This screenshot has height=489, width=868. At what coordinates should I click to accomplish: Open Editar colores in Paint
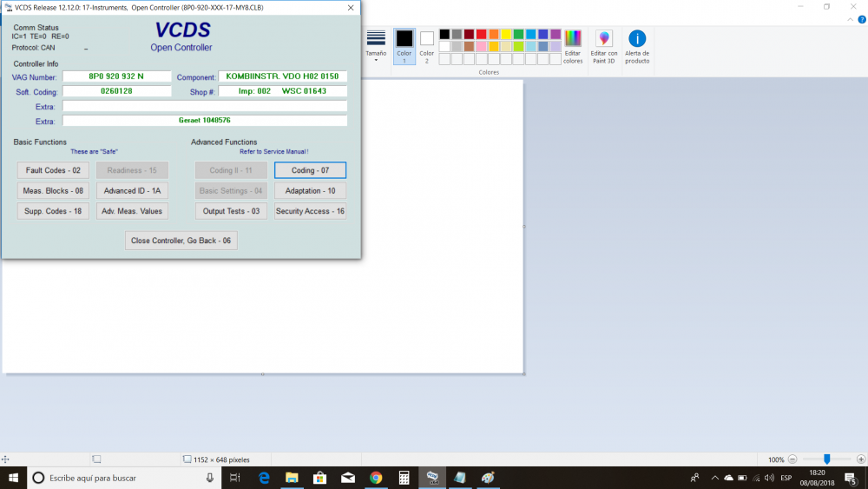pos(573,47)
